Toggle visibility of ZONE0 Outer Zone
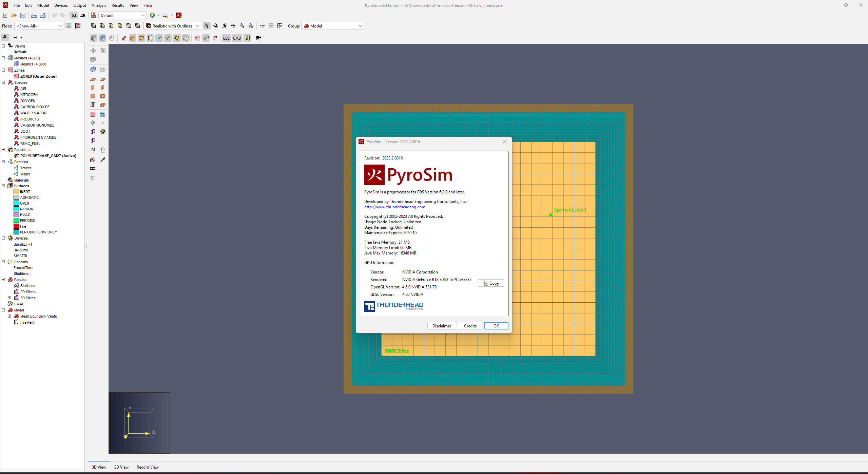 (16, 76)
